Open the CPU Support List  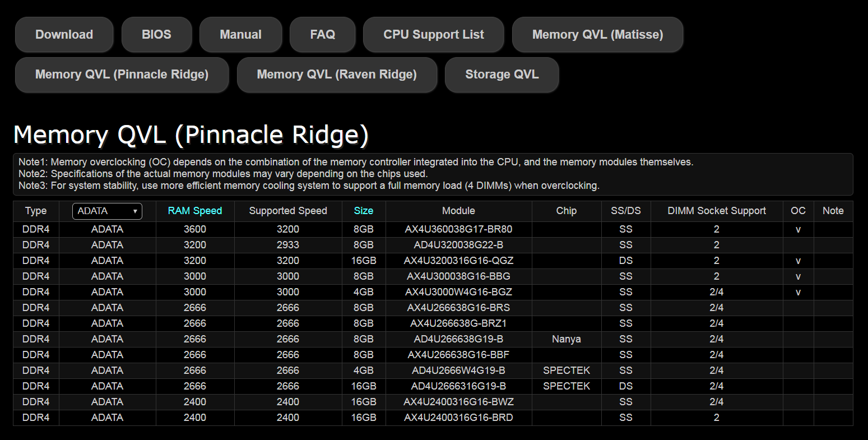[x=433, y=35]
